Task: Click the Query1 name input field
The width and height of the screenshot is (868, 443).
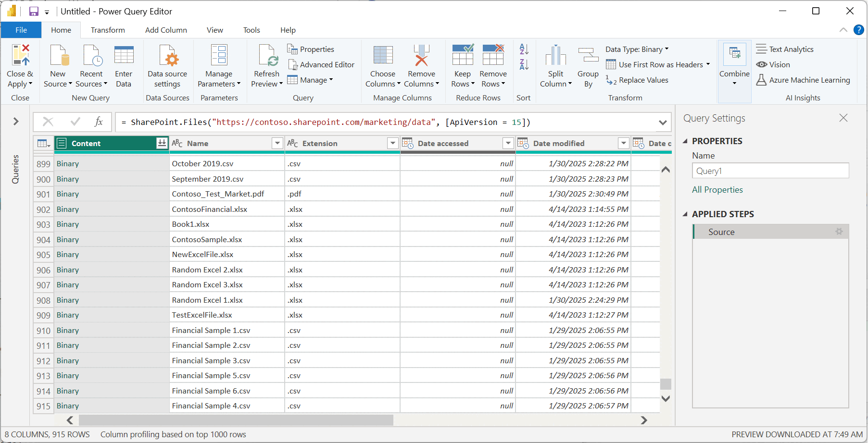Action: pyautogui.click(x=770, y=171)
